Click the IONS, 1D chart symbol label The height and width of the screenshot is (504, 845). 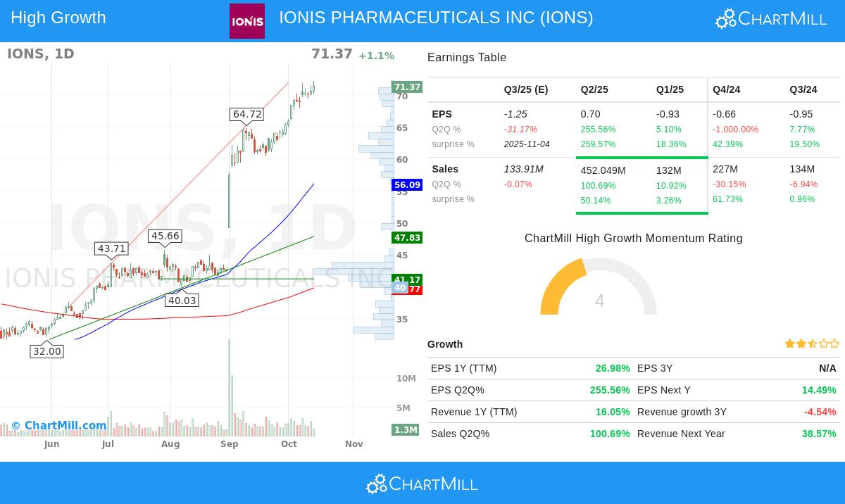pos(41,54)
